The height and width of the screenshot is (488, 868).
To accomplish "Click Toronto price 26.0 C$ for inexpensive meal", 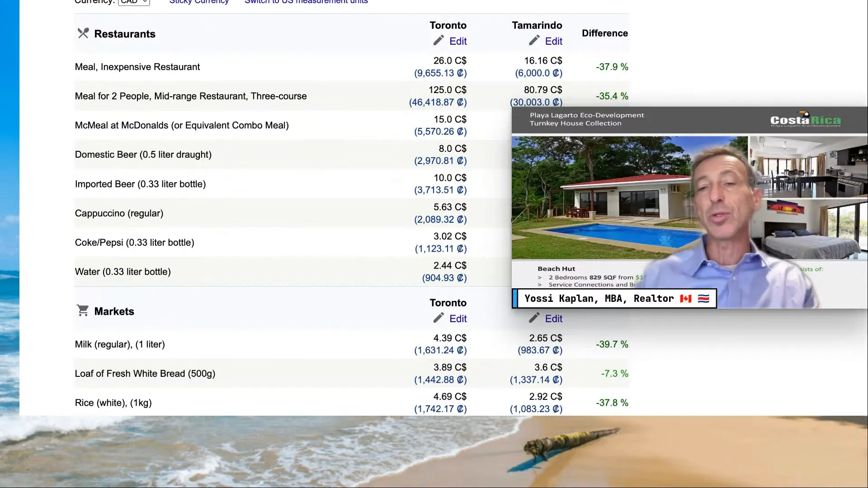I will pos(450,61).
